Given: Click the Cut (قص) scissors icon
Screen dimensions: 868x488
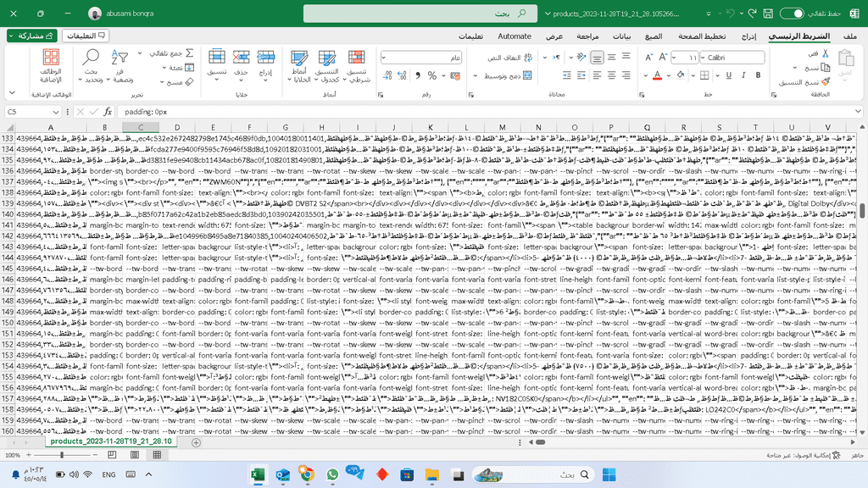Looking at the screenshot, I should (x=826, y=53).
